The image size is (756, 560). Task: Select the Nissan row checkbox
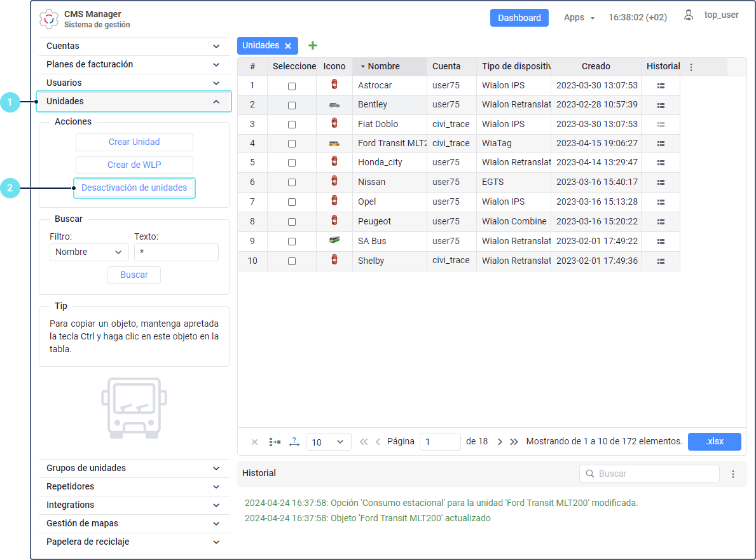[292, 182]
